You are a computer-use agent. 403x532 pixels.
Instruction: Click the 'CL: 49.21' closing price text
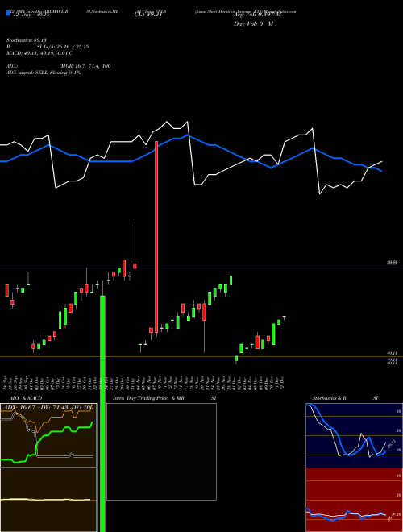(x=148, y=15)
